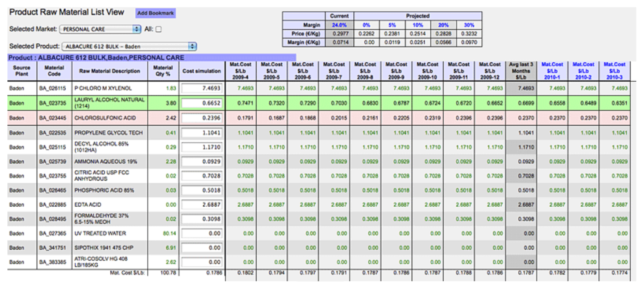The height and width of the screenshot is (282, 644).
Task: Click the 30% projected margin link
Action: [x=469, y=25]
